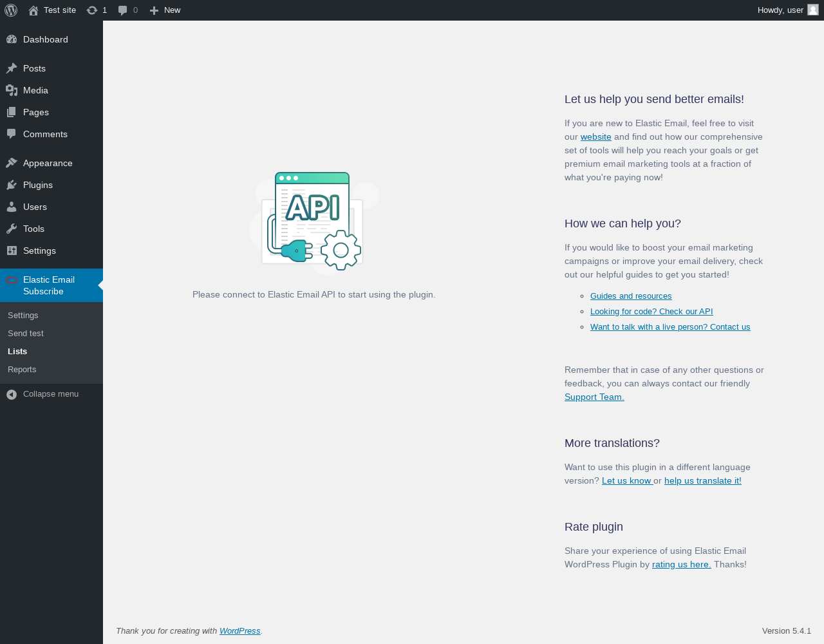Open Looking for code? Check our API
The height and width of the screenshot is (644, 824).
651,311
